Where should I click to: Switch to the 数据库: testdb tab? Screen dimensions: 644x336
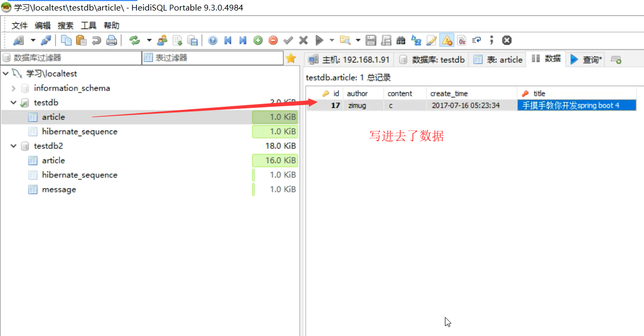click(x=432, y=59)
